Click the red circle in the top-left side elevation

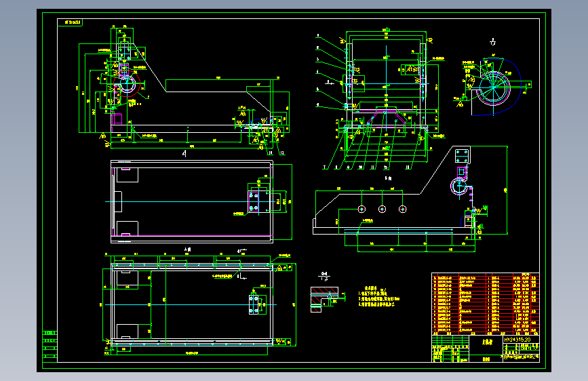pyautogui.click(x=127, y=84)
